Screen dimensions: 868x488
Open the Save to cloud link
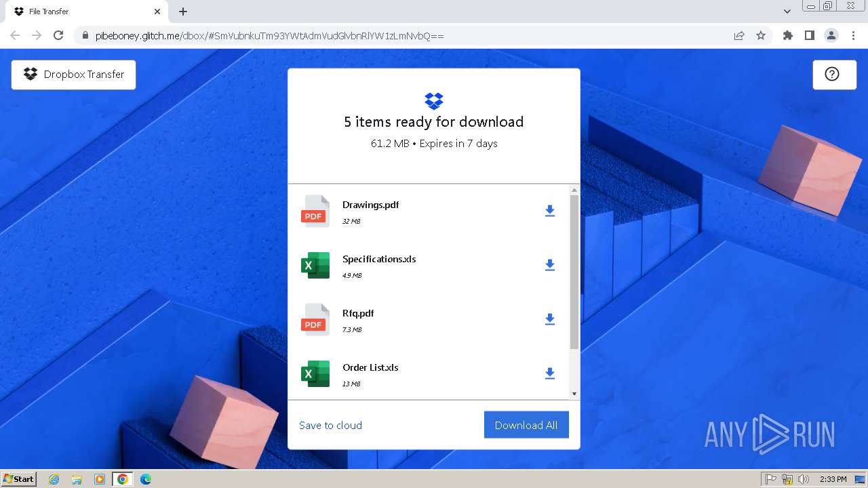click(330, 426)
